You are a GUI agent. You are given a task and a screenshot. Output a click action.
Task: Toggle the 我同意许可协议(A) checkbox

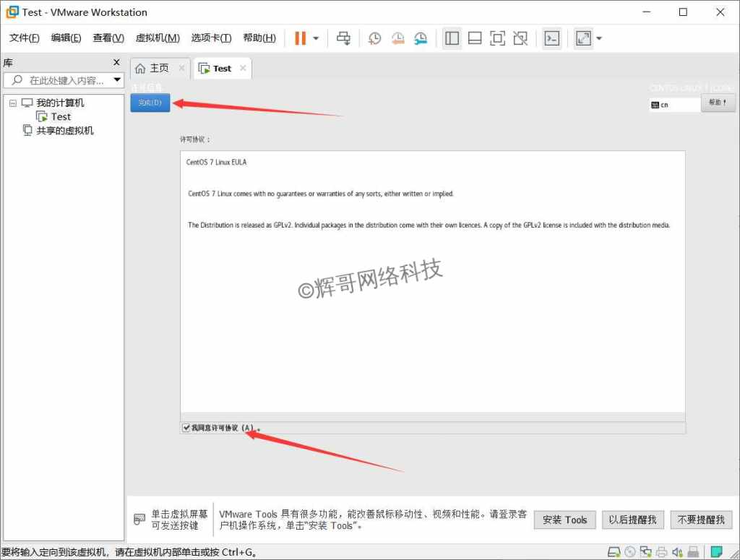[x=186, y=428]
